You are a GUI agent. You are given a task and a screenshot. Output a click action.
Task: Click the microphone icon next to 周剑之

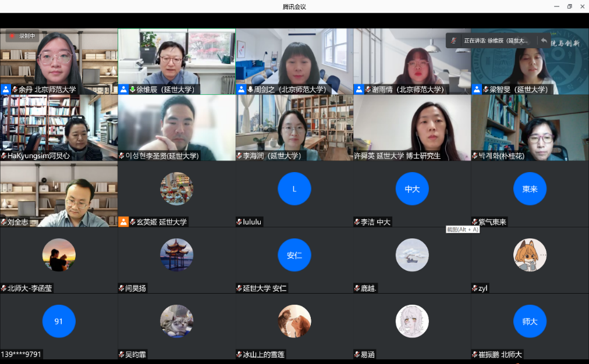point(250,90)
